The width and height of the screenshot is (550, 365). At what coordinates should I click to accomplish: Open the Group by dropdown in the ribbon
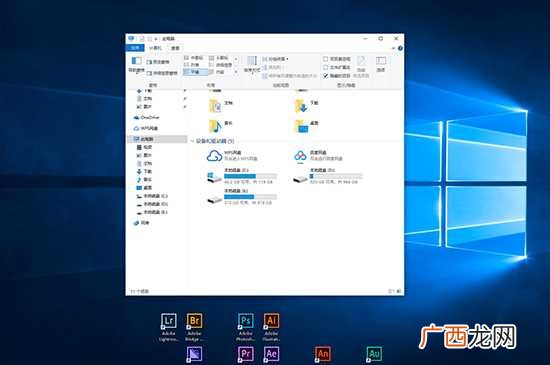pyautogui.click(x=276, y=59)
